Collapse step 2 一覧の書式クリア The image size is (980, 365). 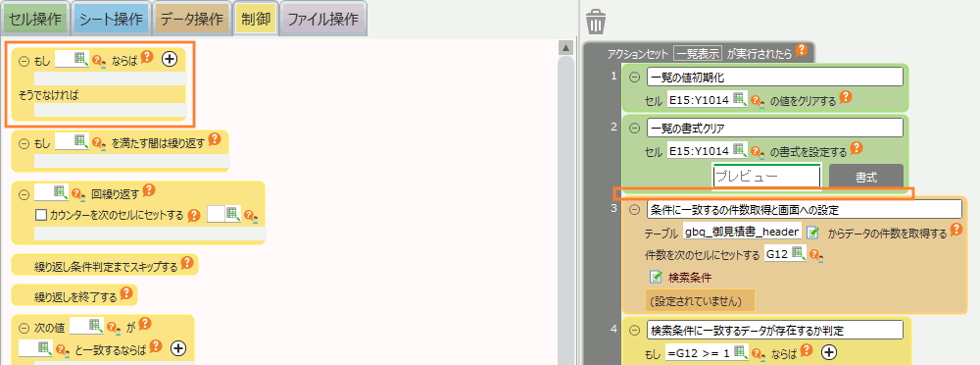click(x=634, y=129)
